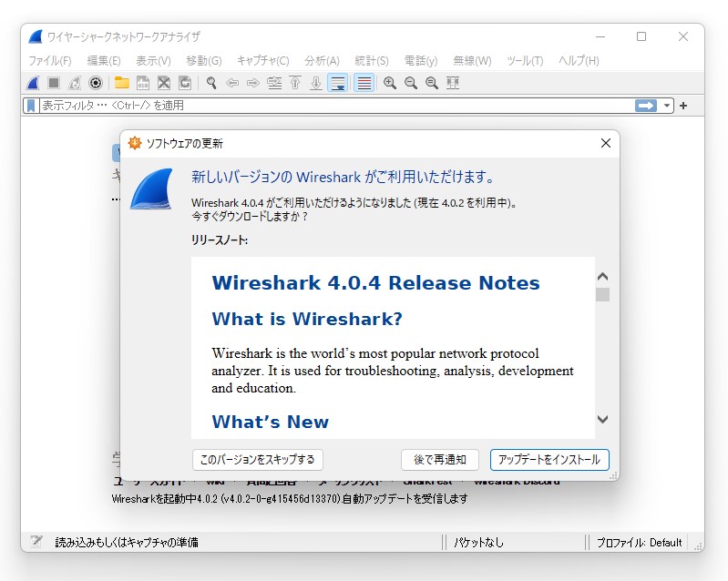Click the release notes scrollbar thumb
The image size is (728, 581).
point(602,295)
